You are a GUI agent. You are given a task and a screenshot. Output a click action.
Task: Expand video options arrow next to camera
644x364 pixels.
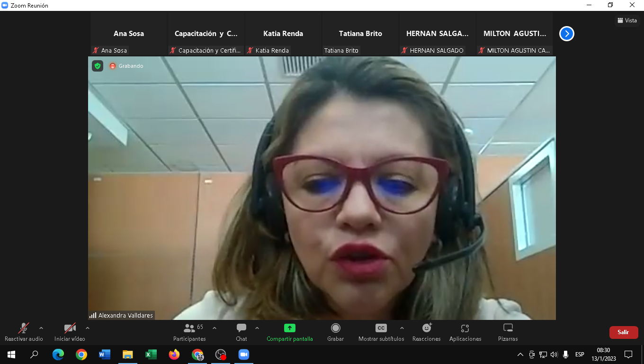pyautogui.click(x=88, y=328)
